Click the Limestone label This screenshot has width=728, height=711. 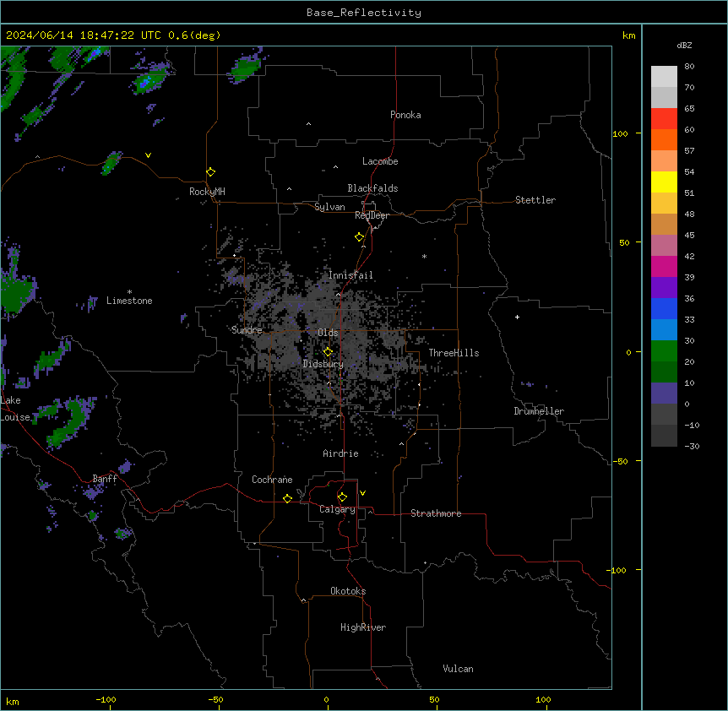129,301
